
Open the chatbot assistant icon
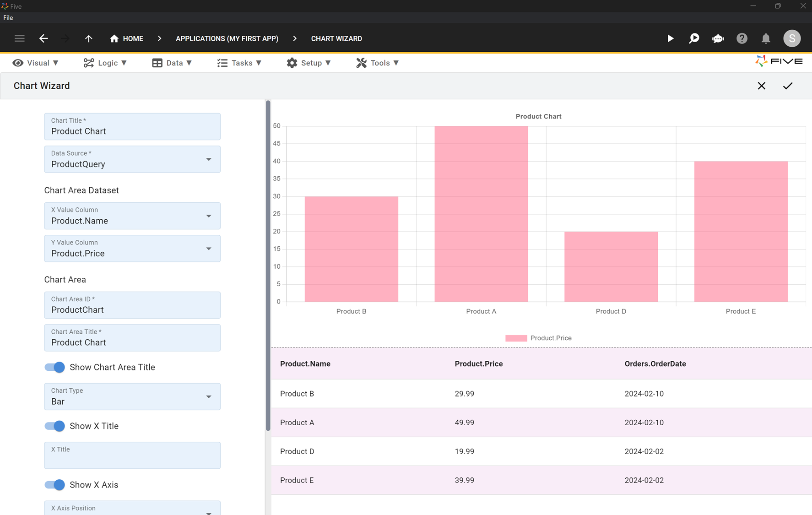[718, 38]
